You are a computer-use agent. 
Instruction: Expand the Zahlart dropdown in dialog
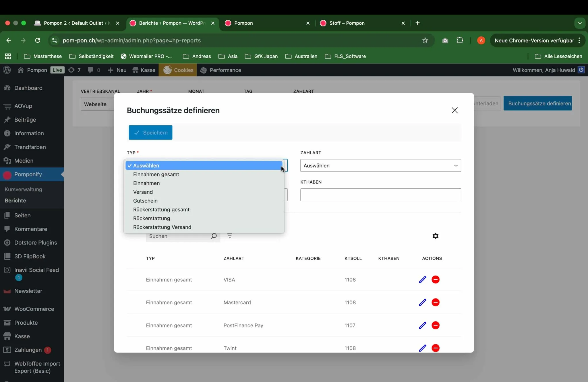point(380,165)
